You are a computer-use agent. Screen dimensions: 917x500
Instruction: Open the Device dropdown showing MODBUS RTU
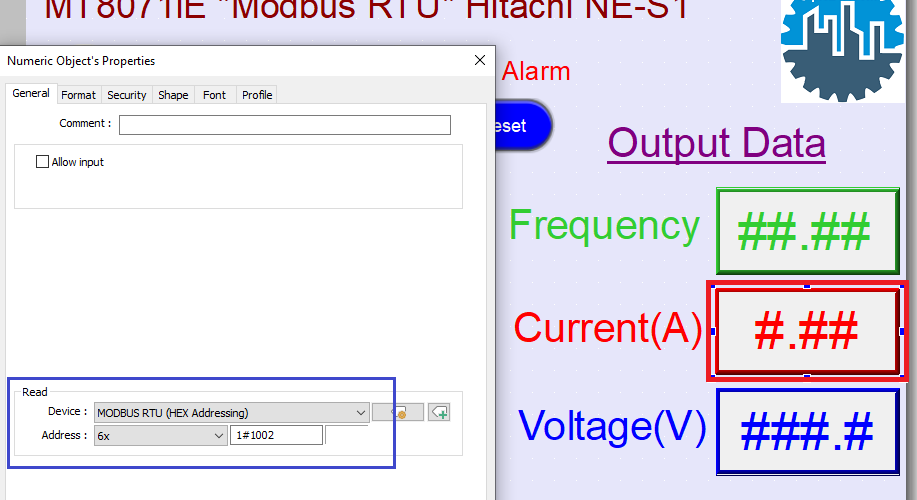coord(232,413)
